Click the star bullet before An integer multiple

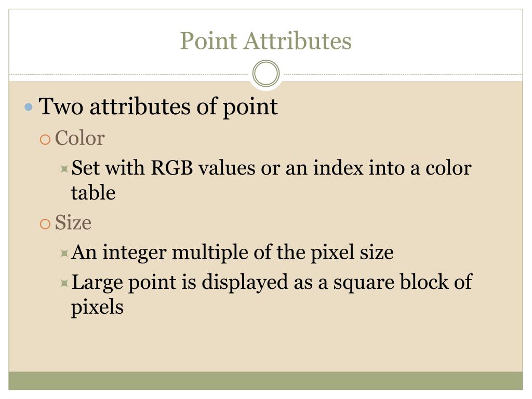click(64, 253)
